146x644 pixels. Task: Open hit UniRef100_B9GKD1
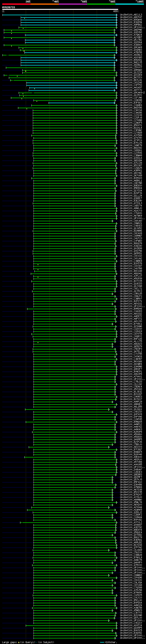pos(131,60)
